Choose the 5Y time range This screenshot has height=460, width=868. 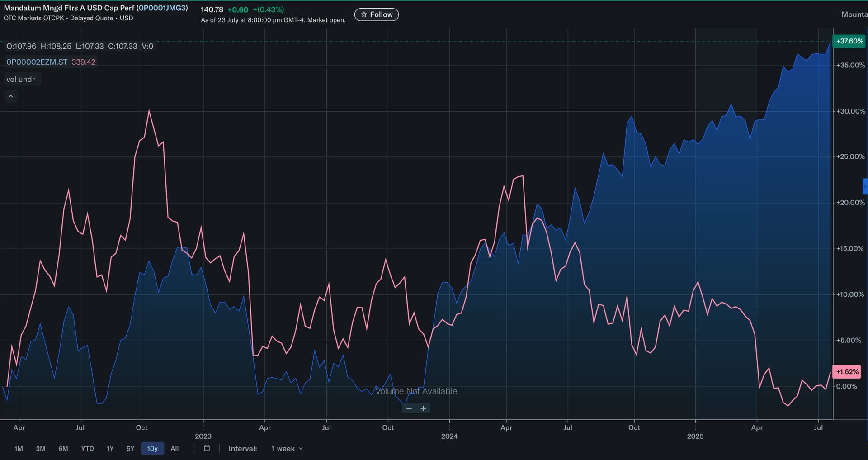pos(130,449)
